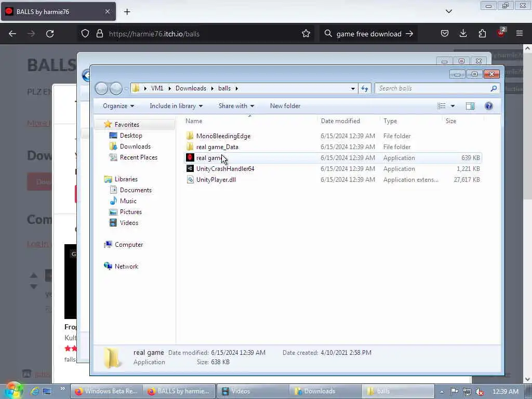Open Firefox extensions menu
This screenshot has width=532, height=399.
tap(482, 34)
